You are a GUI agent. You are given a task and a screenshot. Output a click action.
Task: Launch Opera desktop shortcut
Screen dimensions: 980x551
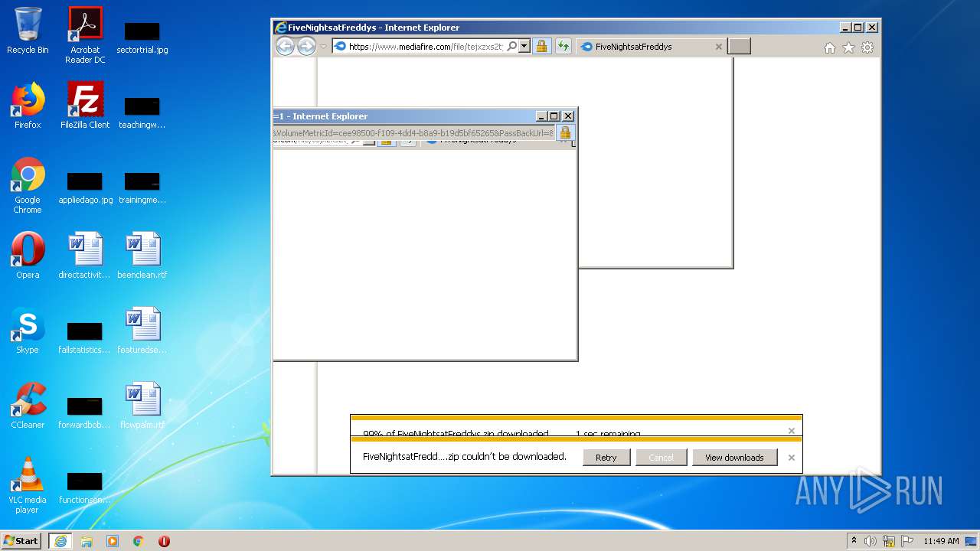(28, 256)
